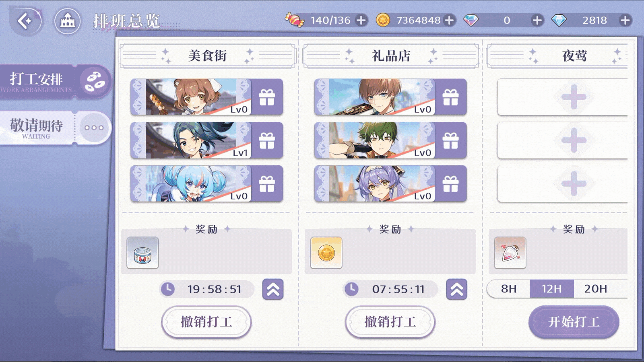Expand 美食街 speed-up chevron beside timer
This screenshot has width=644, height=362.
(x=273, y=289)
